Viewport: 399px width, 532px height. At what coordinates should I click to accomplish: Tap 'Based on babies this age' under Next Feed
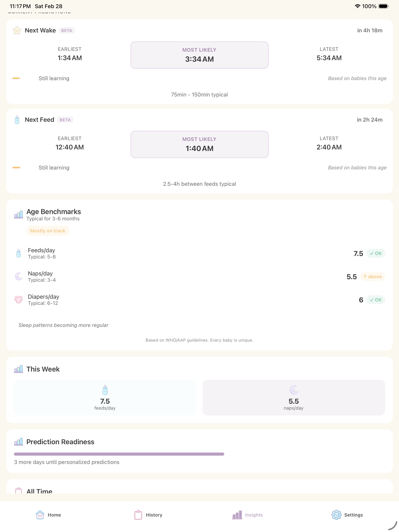pyautogui.click(x=357, y=168)
